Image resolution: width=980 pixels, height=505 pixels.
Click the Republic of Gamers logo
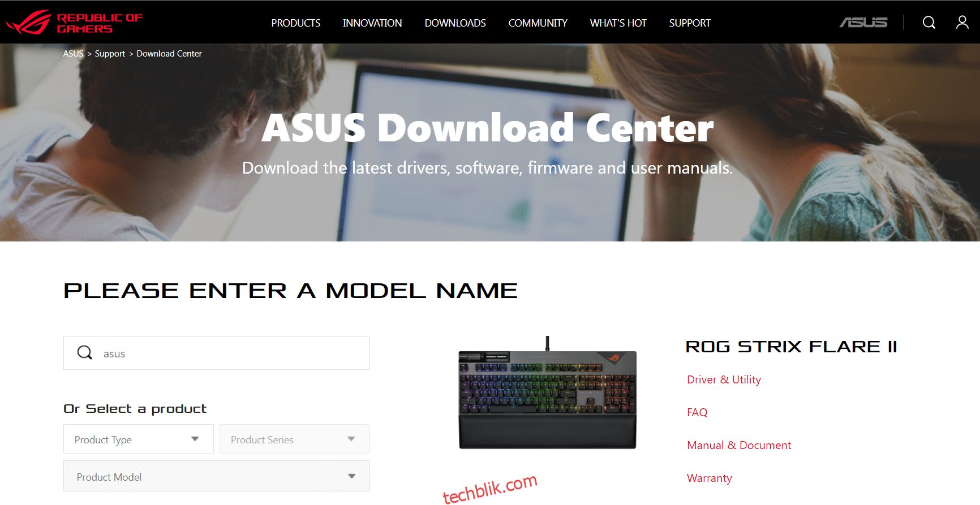74,23
